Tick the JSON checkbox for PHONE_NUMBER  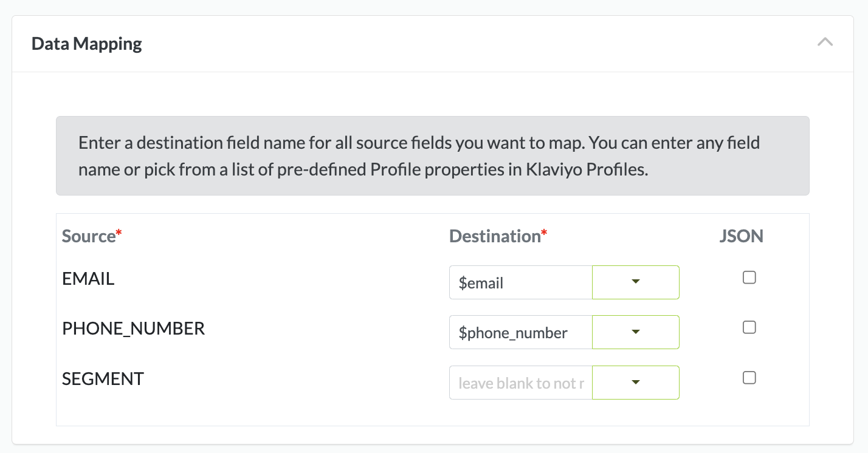tap(749, 328)
